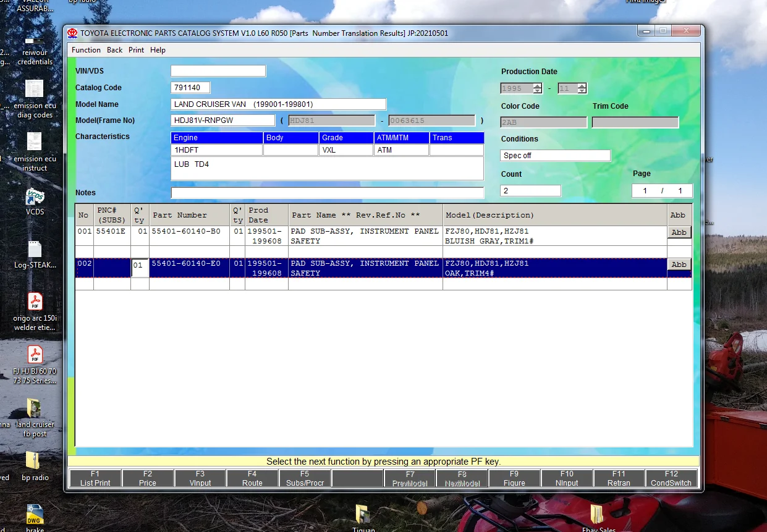Click the Abb column header
Image resolution: width=767 pixels, height=532 pixels.
coord(679,215)
